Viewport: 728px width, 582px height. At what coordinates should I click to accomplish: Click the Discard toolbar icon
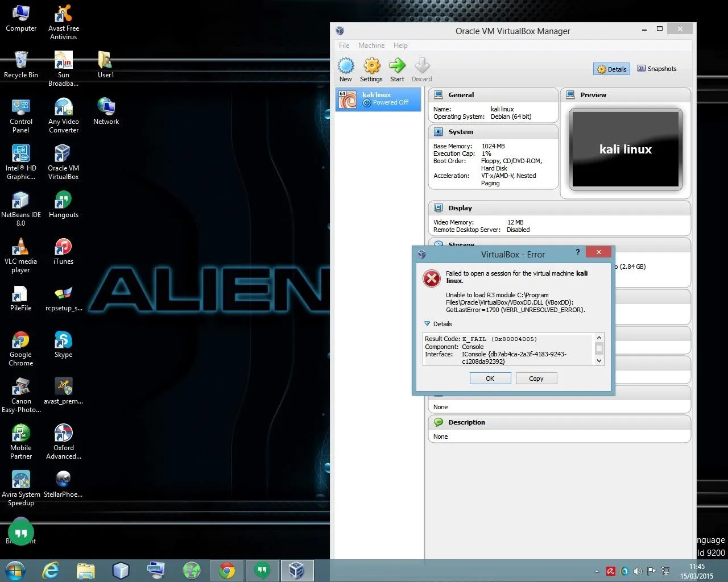point(422,70)
